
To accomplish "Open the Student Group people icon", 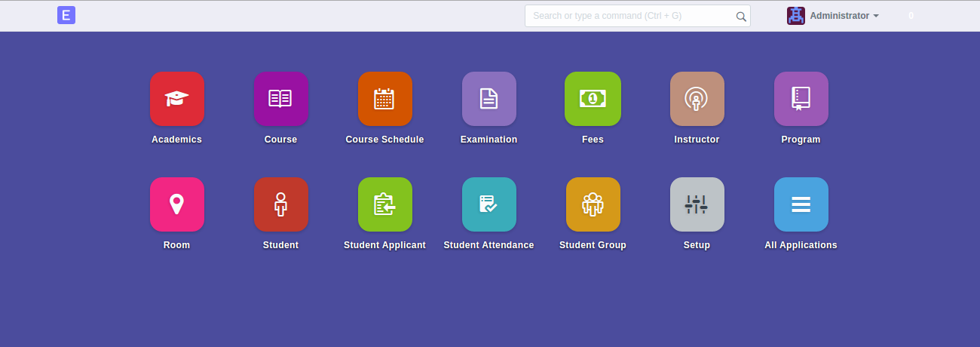I will tap(593, 204).
